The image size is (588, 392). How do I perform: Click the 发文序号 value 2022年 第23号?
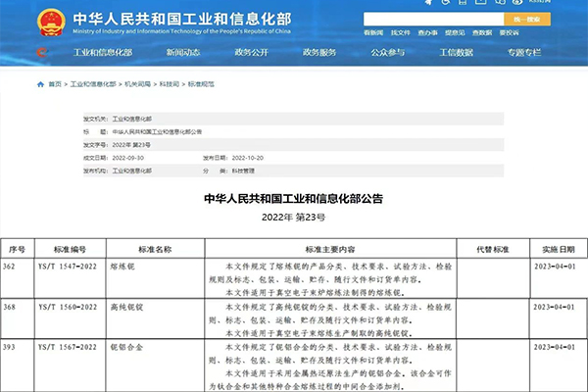tap(131, 145)
